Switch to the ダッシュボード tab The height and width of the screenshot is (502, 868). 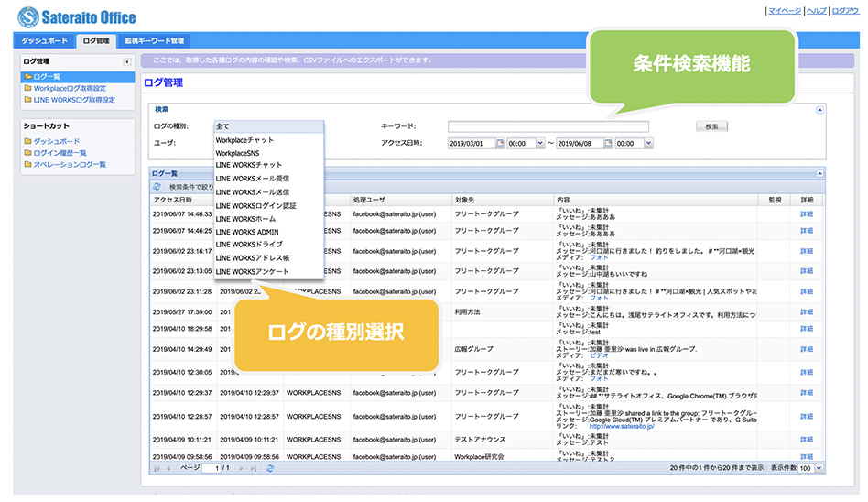click(x=44, y=41)
